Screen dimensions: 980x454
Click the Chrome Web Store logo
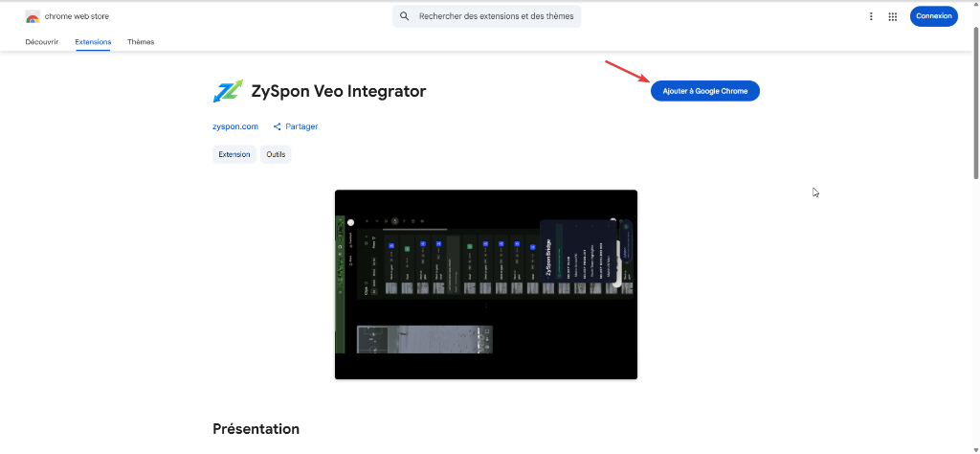tap(33, 16)
